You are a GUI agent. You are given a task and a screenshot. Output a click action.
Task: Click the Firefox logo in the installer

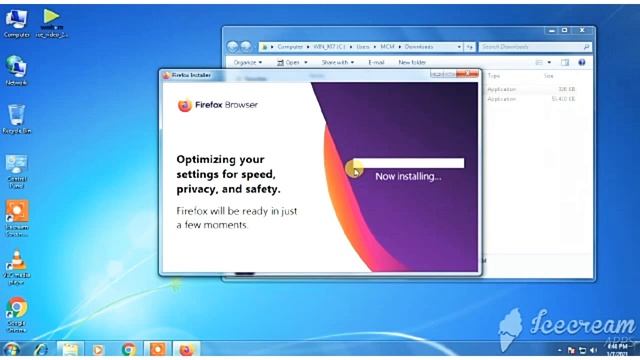click(184, 105)
